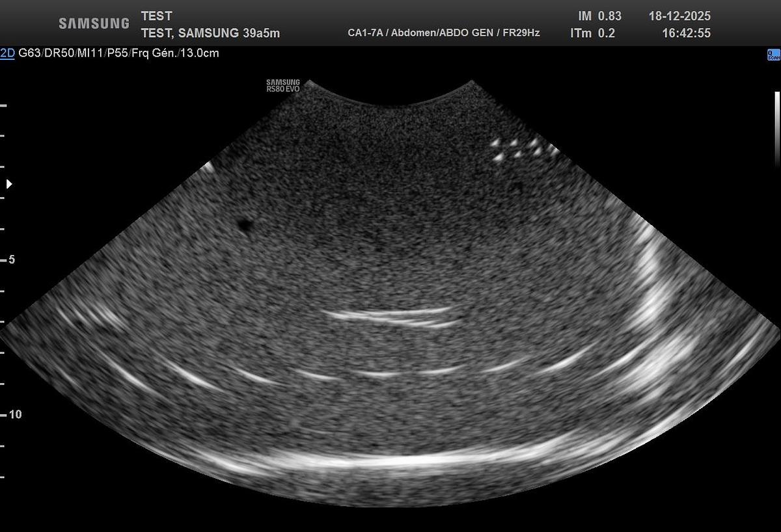Click the G63 gain parameter
Screen dimensions: 781x532
tap(30, 53)
